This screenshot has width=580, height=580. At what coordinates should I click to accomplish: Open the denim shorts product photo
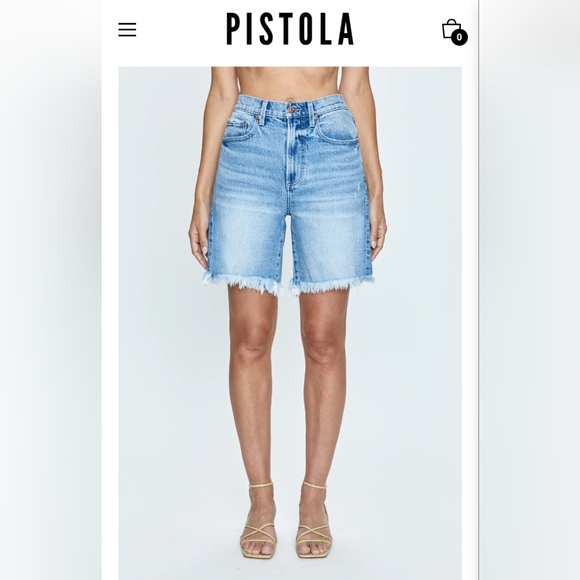tap(290, 323)
